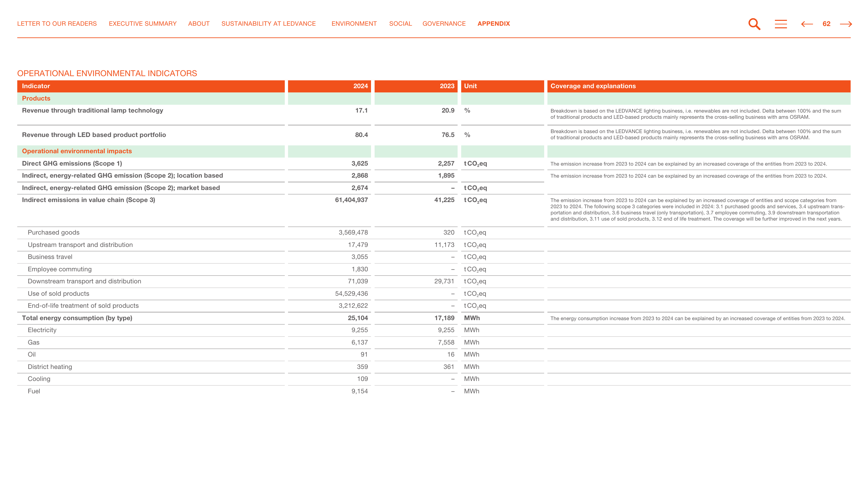868x488 pixels.
Task: Open Sustainability at LEDVANCE section
Action: [x=269, y=23]
